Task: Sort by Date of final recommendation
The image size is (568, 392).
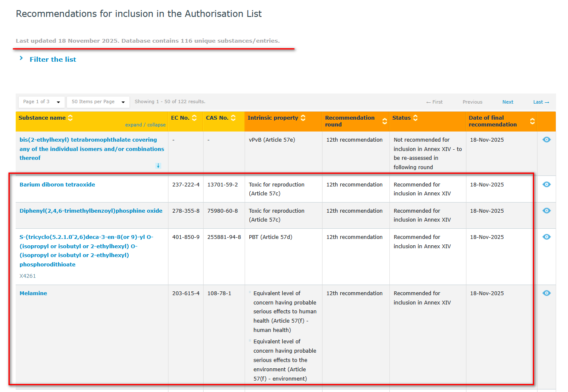Action: pyautogui.click(x=532, y=121)
